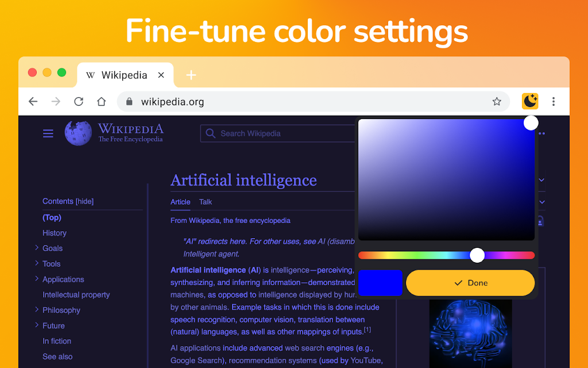The height and width of the screenshot is (368, 588).
Task: Expand the Tools section in contents
Action: click(x=37, y=263)
